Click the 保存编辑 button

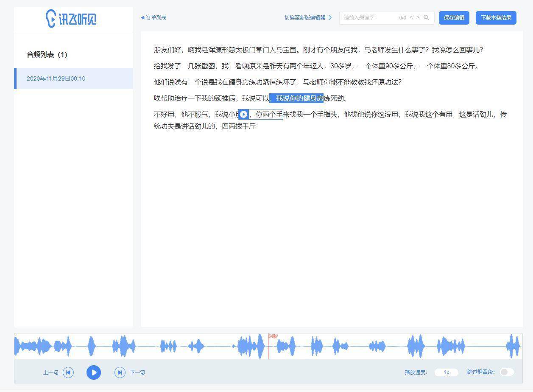tap(454, 18)
